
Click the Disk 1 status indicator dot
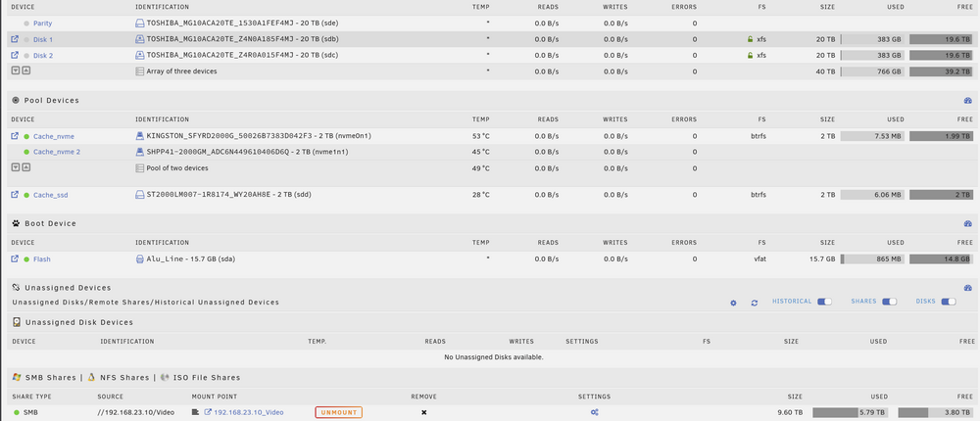[x=26, y=39]
